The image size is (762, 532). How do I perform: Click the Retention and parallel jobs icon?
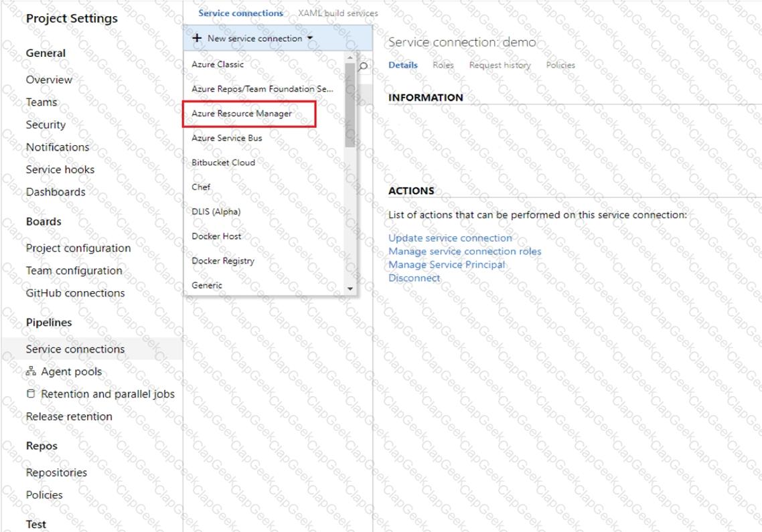[31, 394]
